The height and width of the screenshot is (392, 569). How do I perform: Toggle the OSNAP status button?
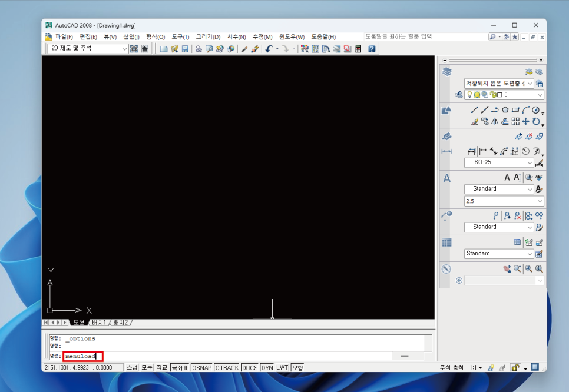202,367
